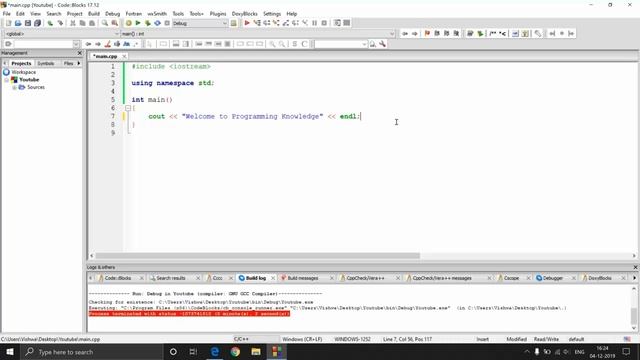Toggle the Match case 'Aa' icon
Screen dimensions: 640x360
(127, 44)
